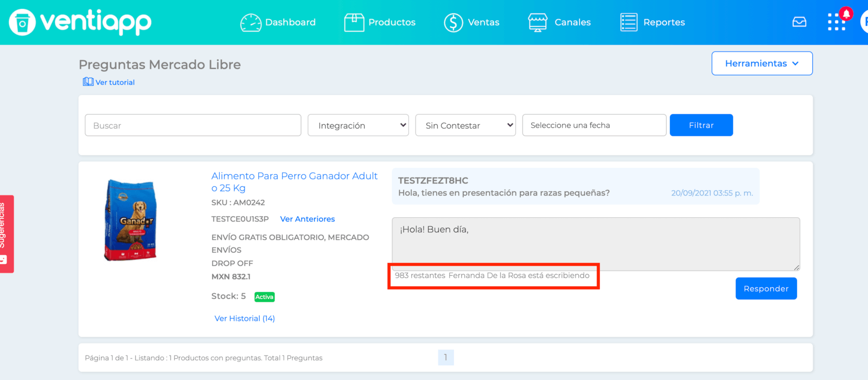Click the pagination summary text
Screen dimensions: 868x380
tap(203, 358)
